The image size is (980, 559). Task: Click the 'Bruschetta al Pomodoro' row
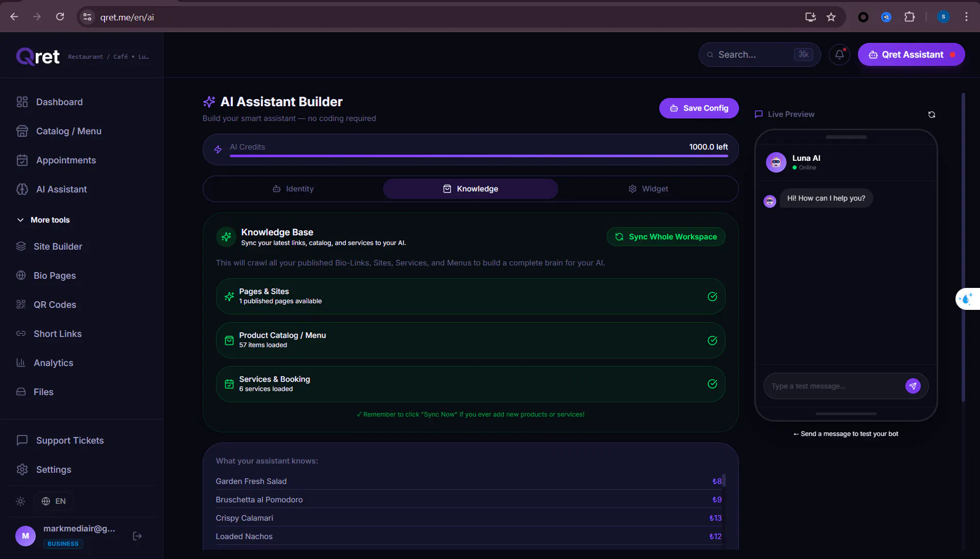pos(468,500)
